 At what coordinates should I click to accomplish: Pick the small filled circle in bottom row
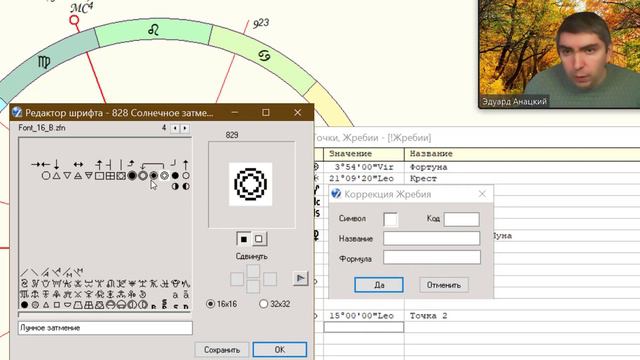(24, 305)
